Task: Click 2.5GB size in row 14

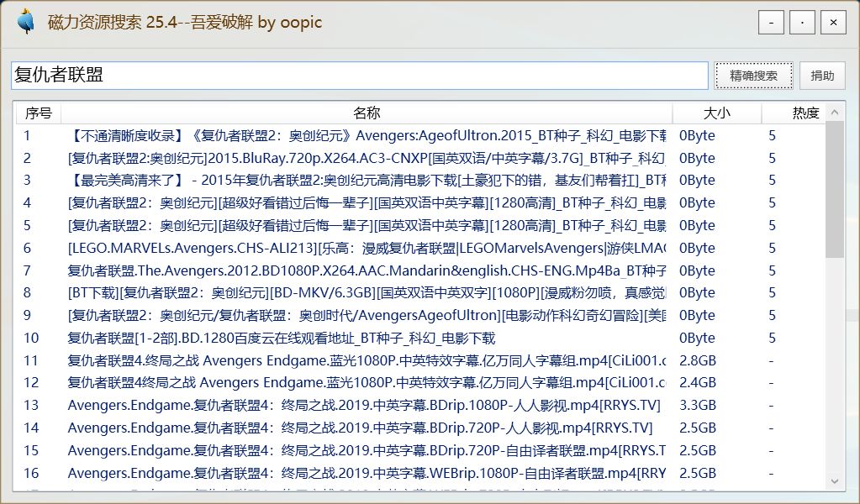Action: point(698,428)
